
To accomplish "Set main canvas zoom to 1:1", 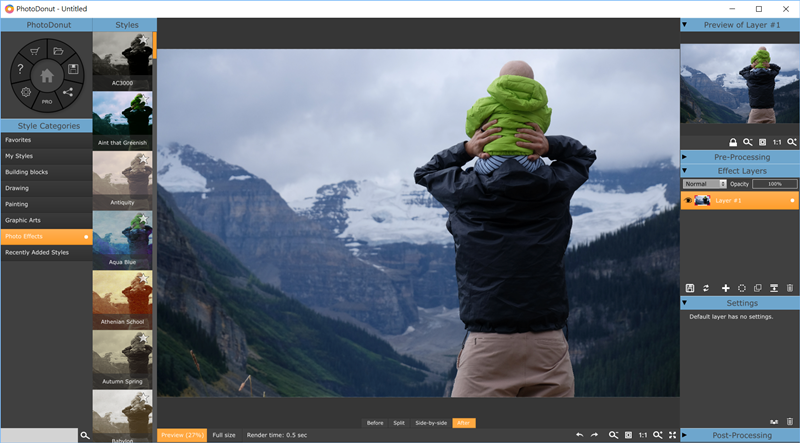I will coord(643,435).
